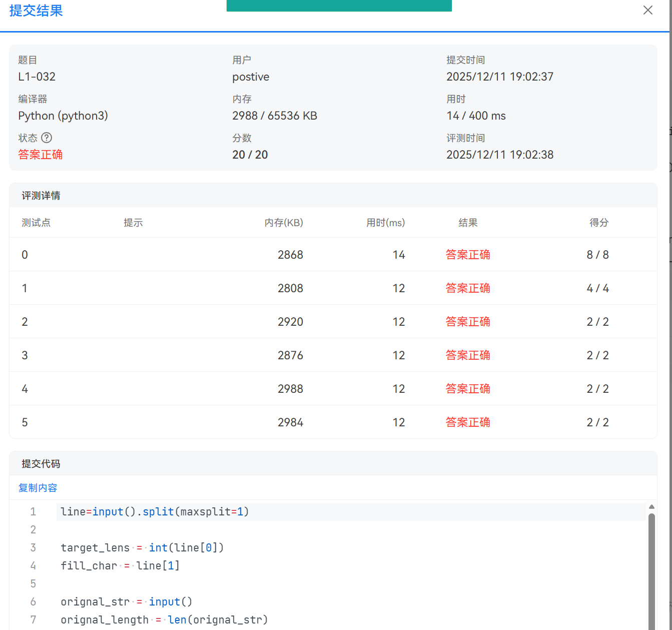Click the 提交结果 dialog title
The width and height of the screenshot is (672, 630).
pyautogui.click(x=36, y=11)
